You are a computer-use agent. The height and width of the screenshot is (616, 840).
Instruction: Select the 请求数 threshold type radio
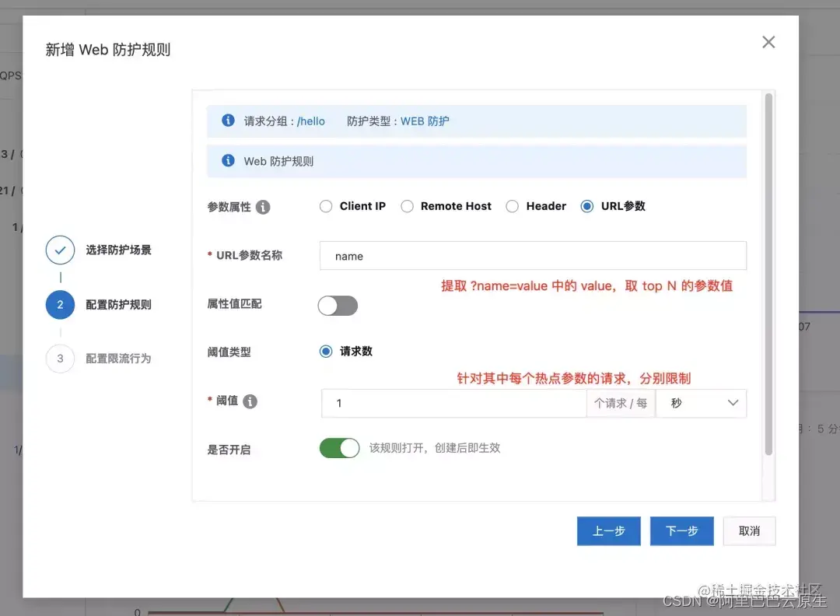(x=326, y=351)
